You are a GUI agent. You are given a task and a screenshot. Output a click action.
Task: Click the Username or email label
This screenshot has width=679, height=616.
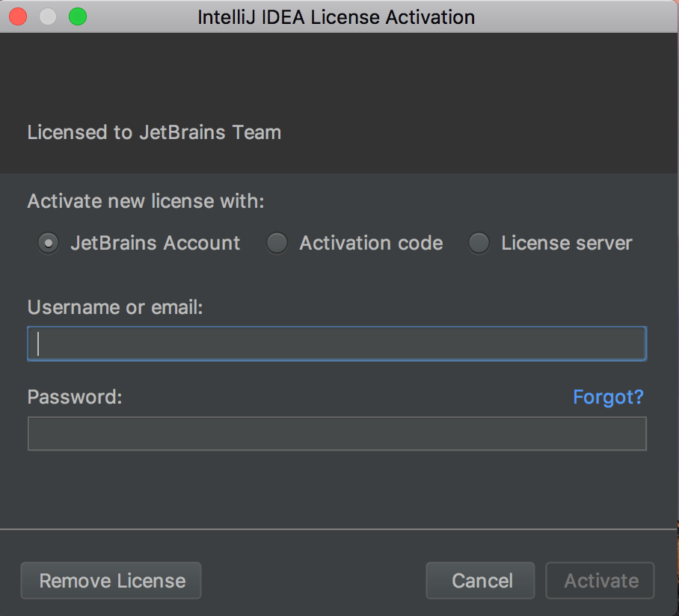click(115, 307)
